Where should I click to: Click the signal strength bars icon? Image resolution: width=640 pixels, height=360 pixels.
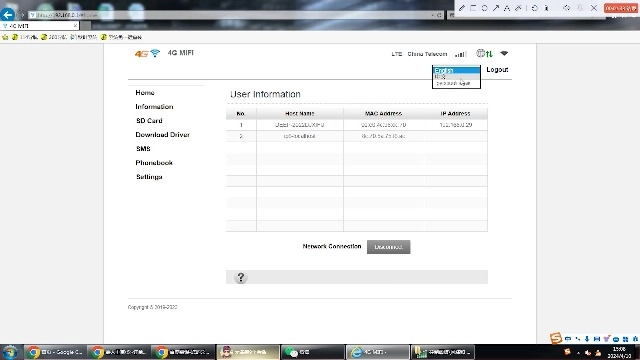(x=461, y=54)
